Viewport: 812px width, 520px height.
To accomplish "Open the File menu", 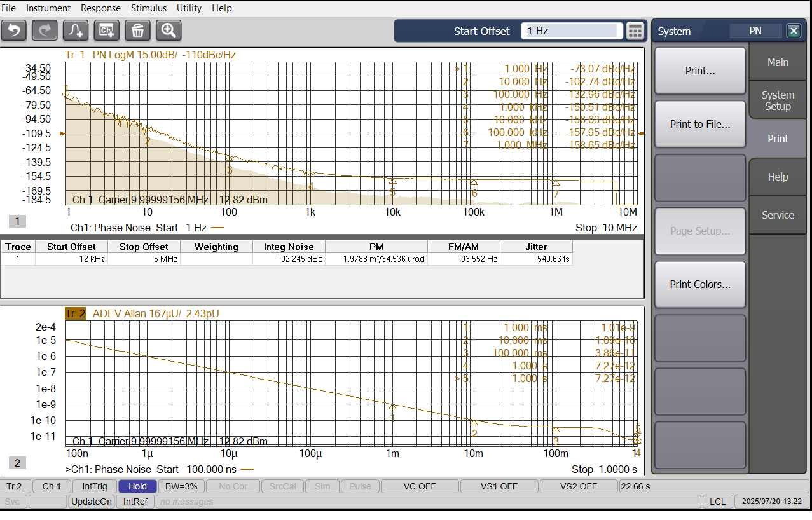I will pos(9,8).
